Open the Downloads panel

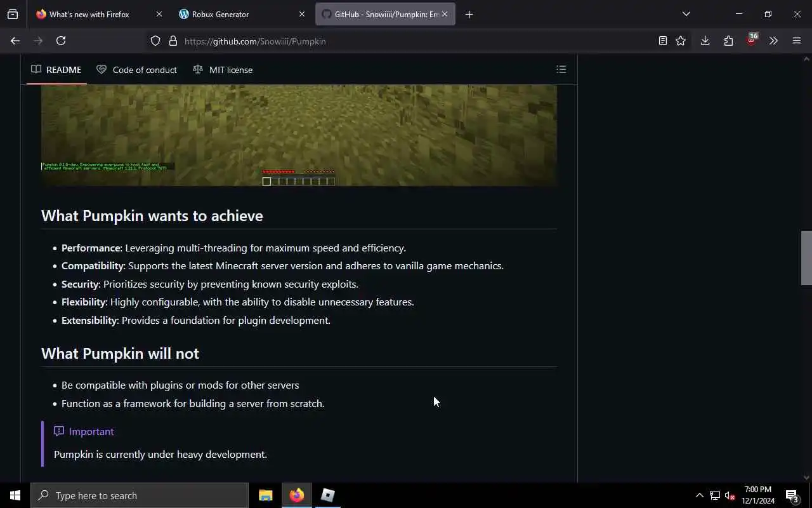[705, 41]
